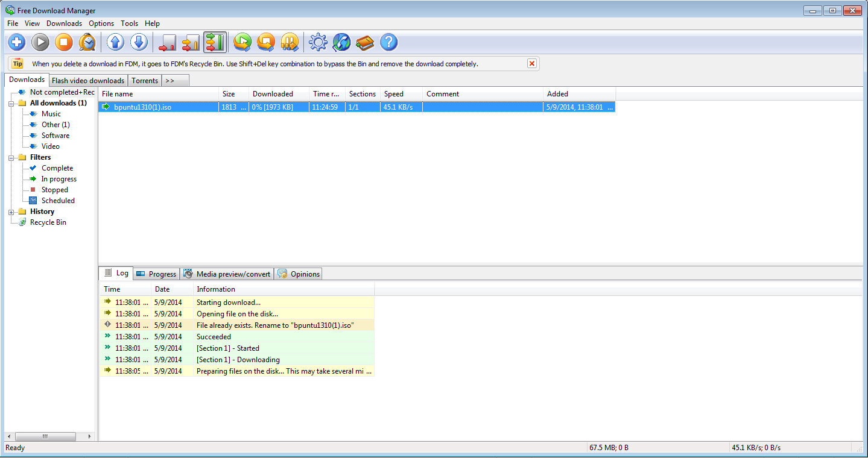Apply the Stopped filter
Image resolution: width=868 pixels, height=458 pixels.
point(55,190)
